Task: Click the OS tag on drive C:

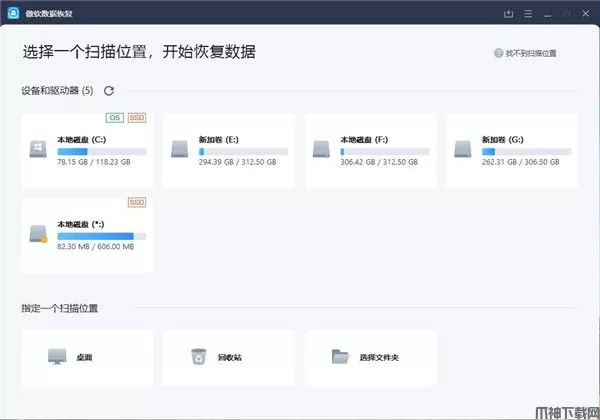Action: [x=114, y=117]
